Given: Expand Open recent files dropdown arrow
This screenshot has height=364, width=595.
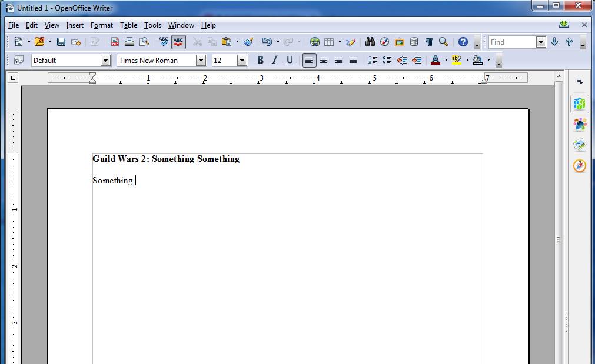Looking at the screenshot, I should pos(49,42).
